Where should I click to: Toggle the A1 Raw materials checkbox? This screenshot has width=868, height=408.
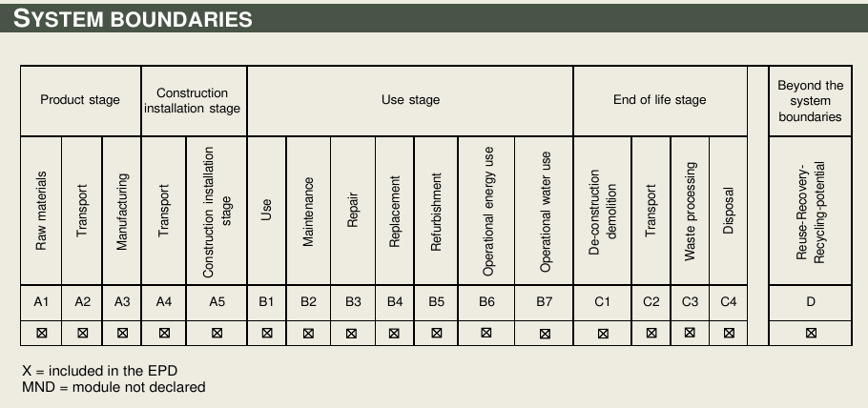(41, 333)
